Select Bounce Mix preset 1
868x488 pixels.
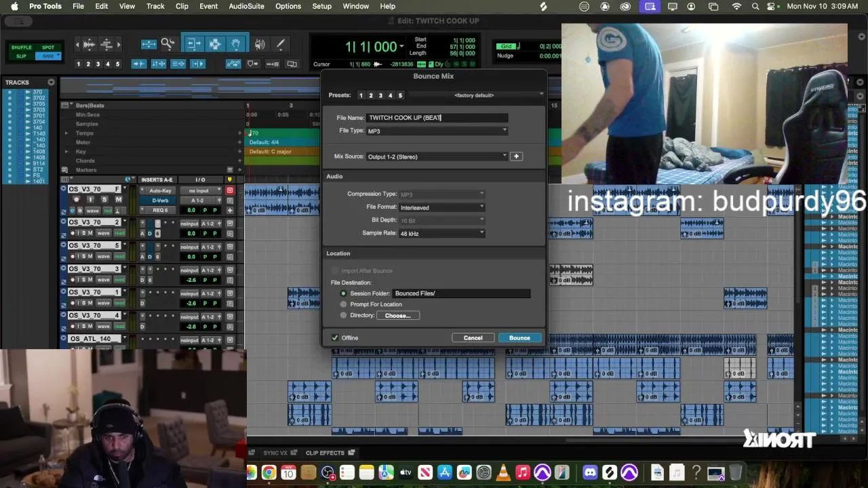tap(361, 96)
